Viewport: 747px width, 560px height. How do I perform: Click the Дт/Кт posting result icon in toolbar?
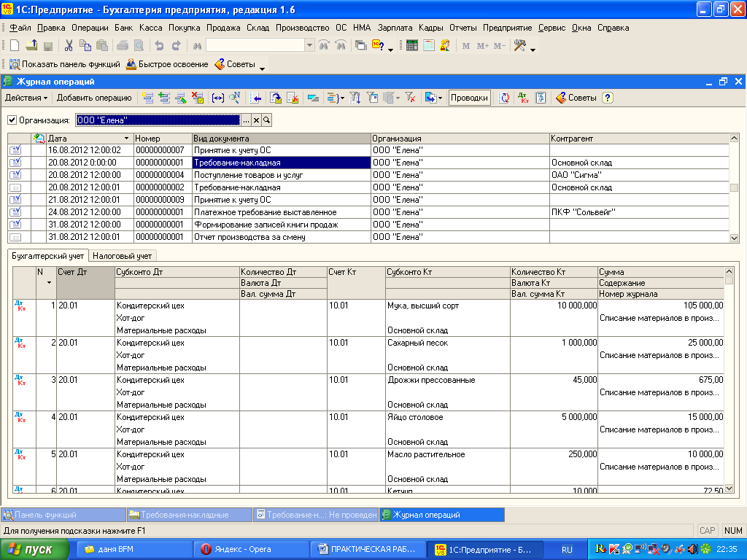tap(523, 98)
